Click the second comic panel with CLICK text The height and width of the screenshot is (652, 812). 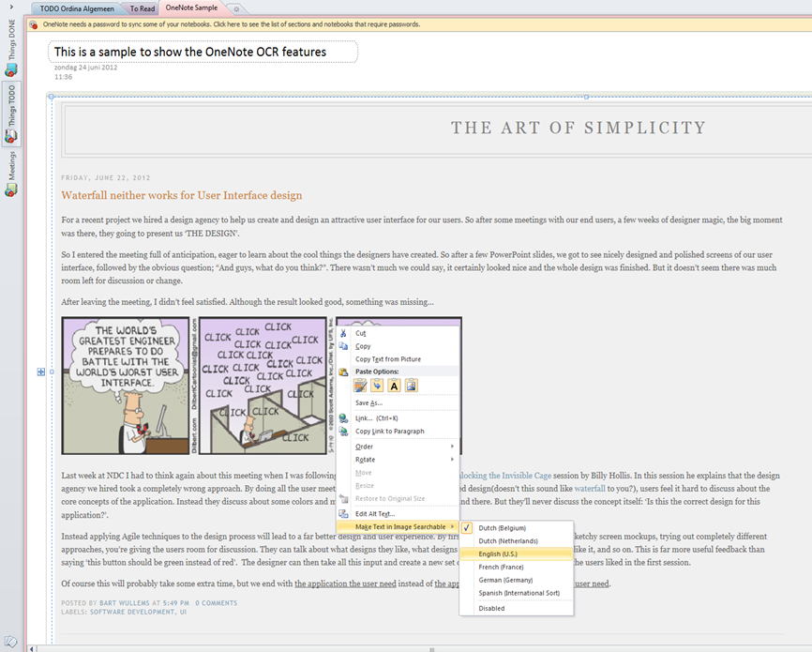263,386
